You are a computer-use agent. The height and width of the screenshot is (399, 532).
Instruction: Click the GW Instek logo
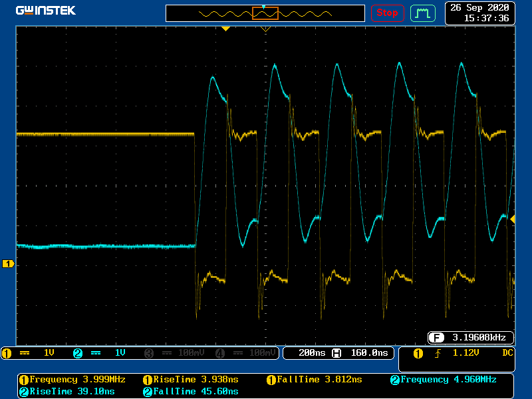(46, 11)
